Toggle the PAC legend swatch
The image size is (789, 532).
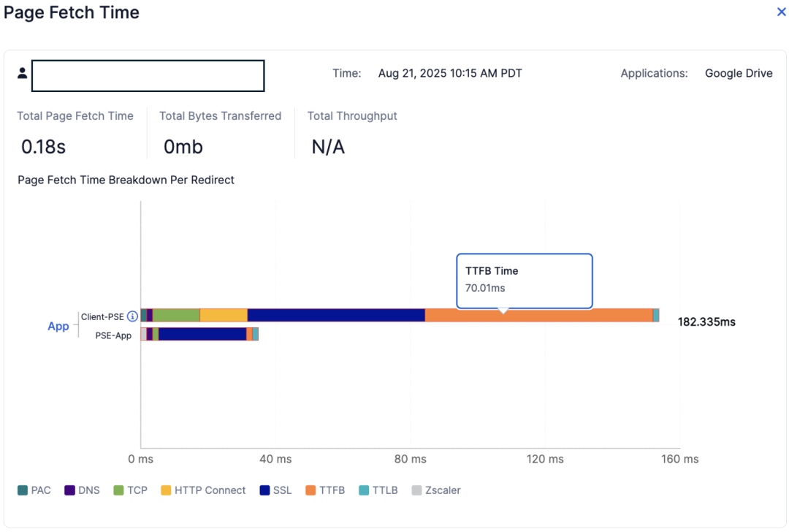[23, 490]
